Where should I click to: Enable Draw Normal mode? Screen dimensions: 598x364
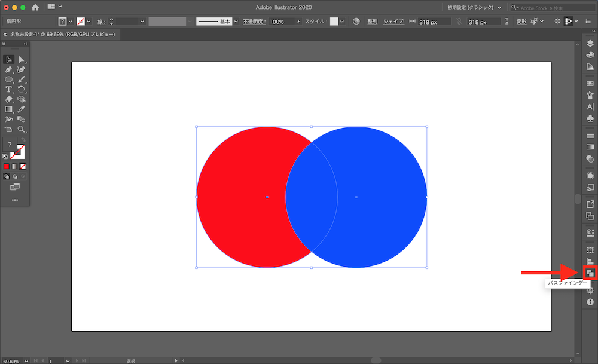click(7, 176)
